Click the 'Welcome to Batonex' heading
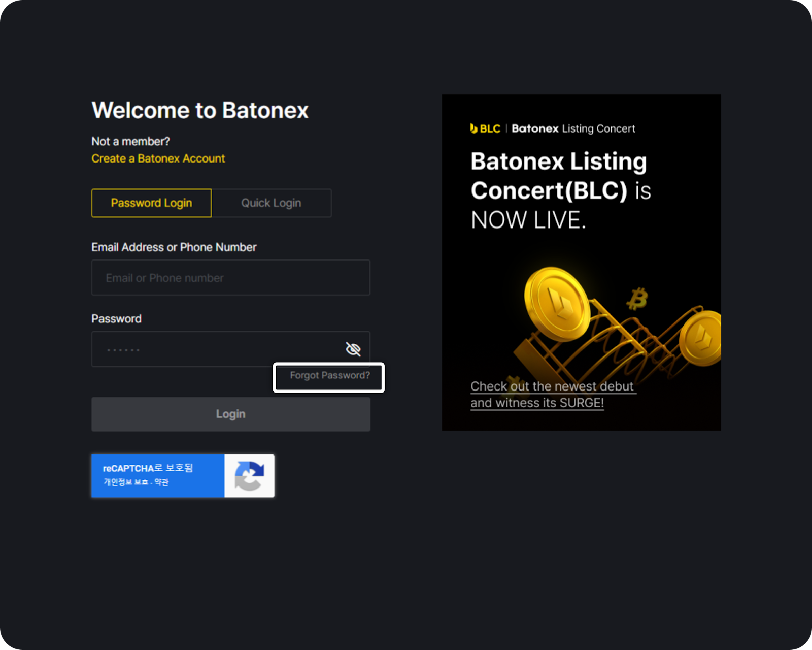Viewport: 812px width, 650px height. [x=200, y=110]
